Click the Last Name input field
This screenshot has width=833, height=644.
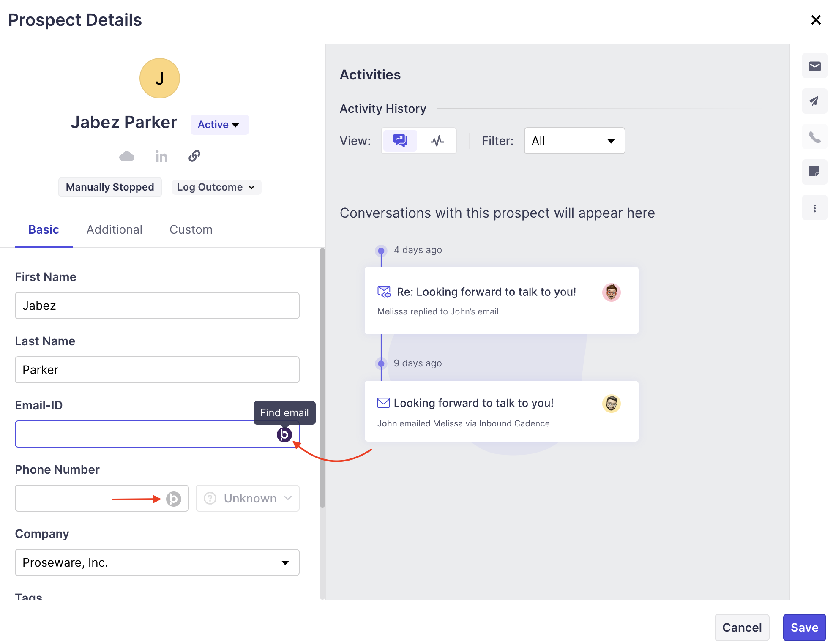pos(157,370)
